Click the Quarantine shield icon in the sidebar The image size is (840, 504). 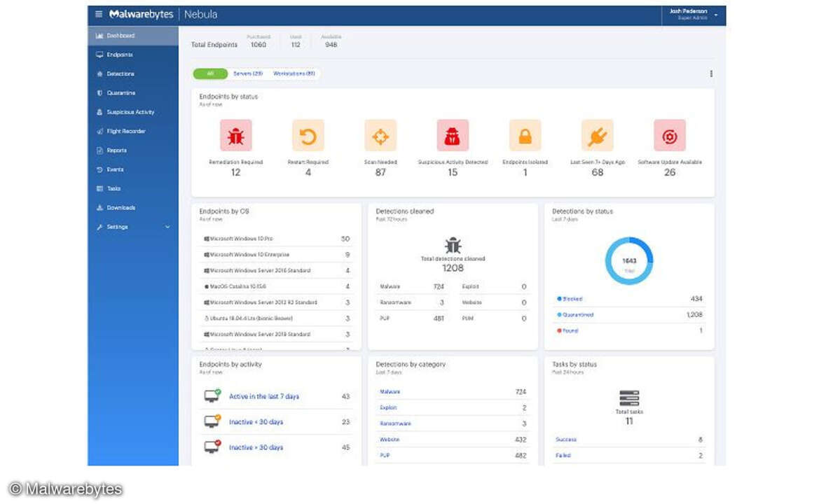point(99,93)
